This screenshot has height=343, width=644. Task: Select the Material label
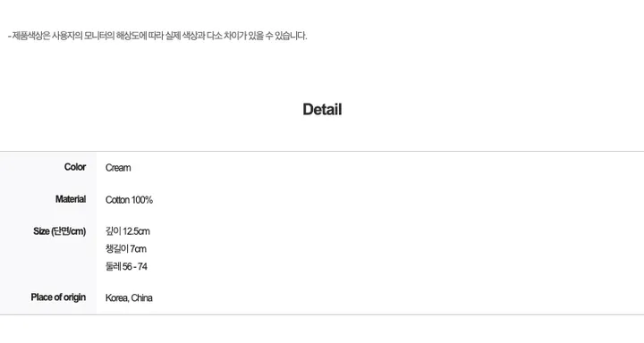click(x=71, y=199)
